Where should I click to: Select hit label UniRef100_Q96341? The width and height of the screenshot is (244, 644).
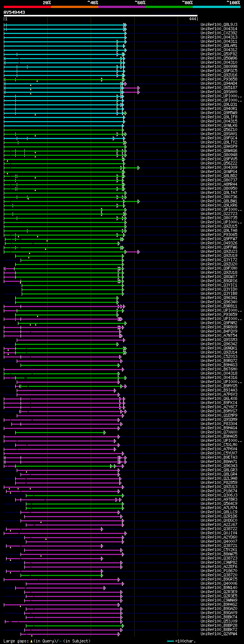219,298
